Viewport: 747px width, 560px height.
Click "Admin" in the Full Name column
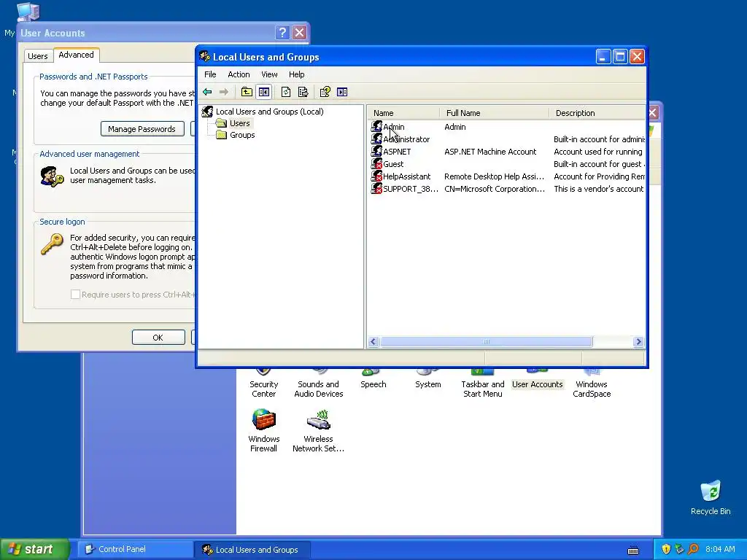point(455,127)
